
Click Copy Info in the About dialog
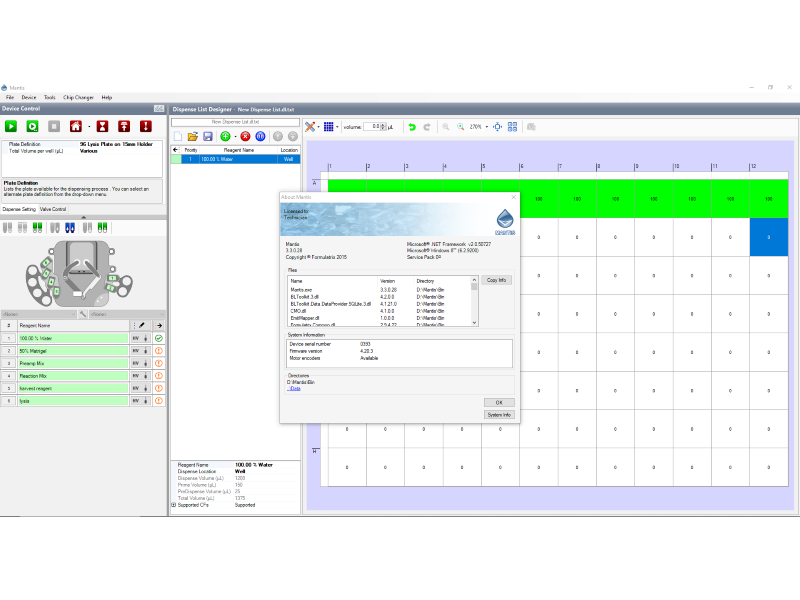(496, 280)
